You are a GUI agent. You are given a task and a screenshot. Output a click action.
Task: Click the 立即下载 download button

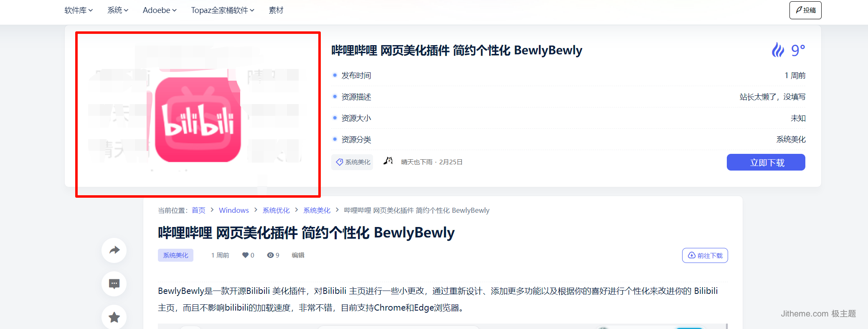click(x=766, y=162)
